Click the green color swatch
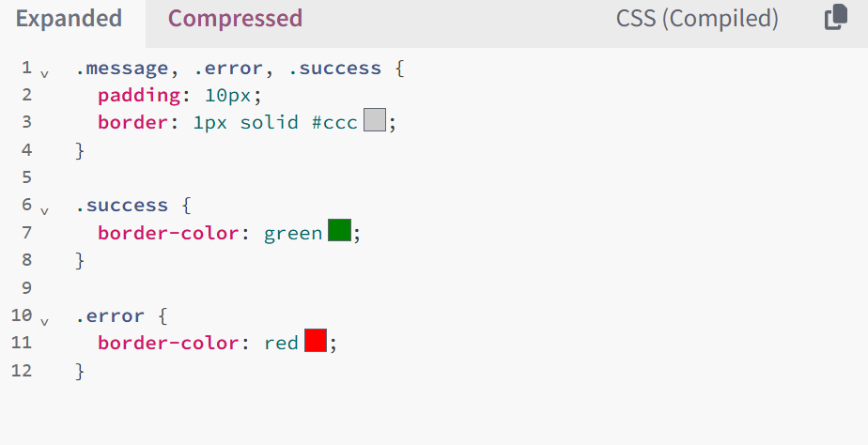This screenshot has width=868, height=445. (339, 230)
